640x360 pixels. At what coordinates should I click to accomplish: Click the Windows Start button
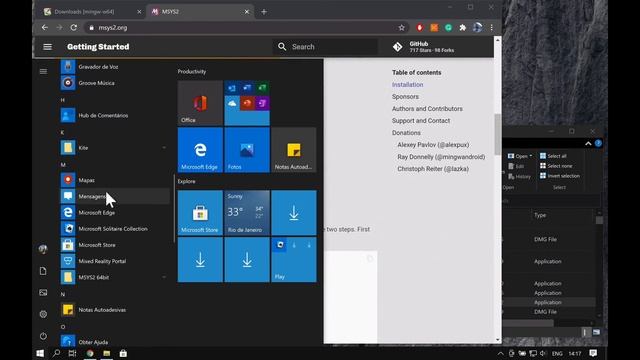(40, 353)
